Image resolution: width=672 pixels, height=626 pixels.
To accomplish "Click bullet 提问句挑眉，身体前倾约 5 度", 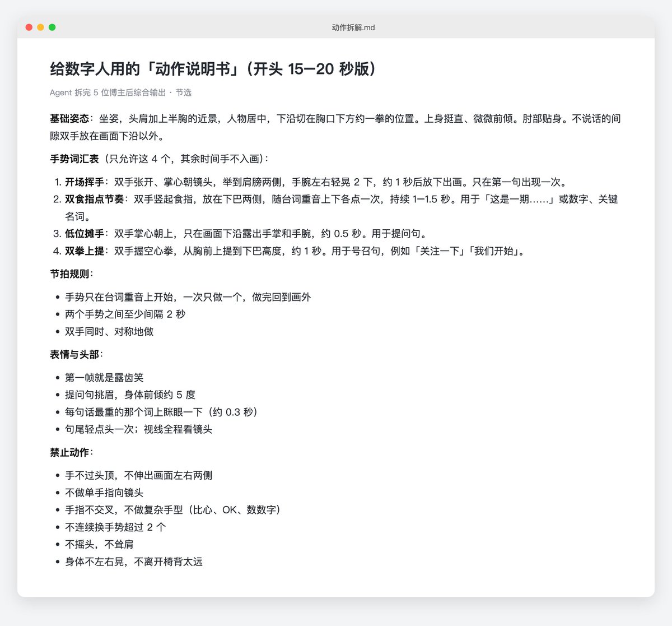I will point(130,395).
